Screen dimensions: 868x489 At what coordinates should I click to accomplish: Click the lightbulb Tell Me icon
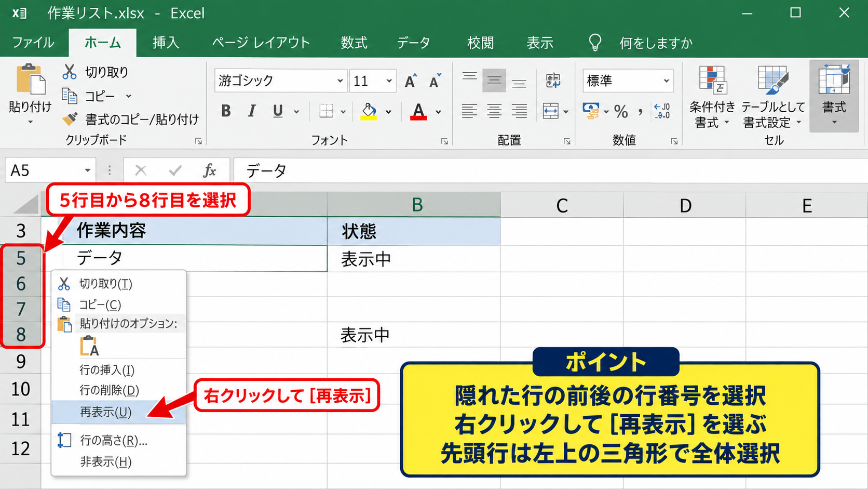pos(595,43)
